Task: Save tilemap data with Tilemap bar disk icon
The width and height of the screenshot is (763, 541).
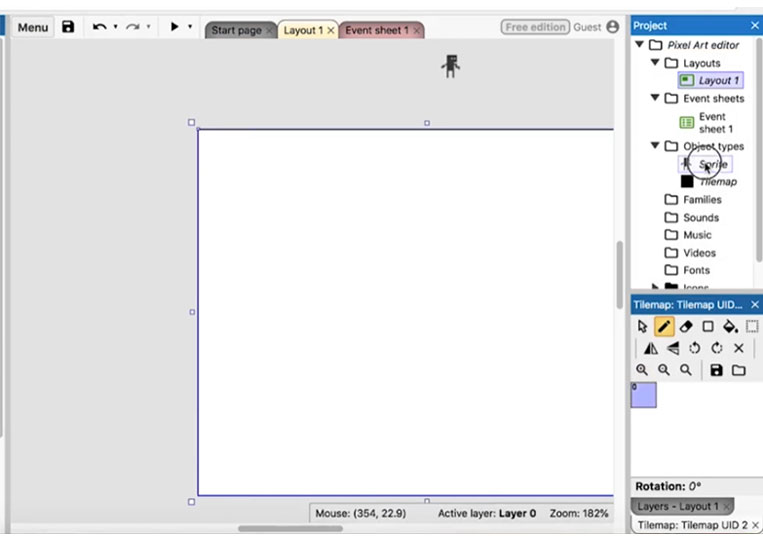Action: (716, 370)
